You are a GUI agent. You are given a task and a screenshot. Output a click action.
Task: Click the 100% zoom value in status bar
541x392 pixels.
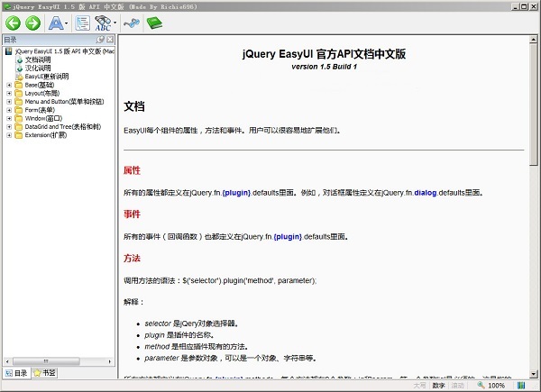point(496,386)
